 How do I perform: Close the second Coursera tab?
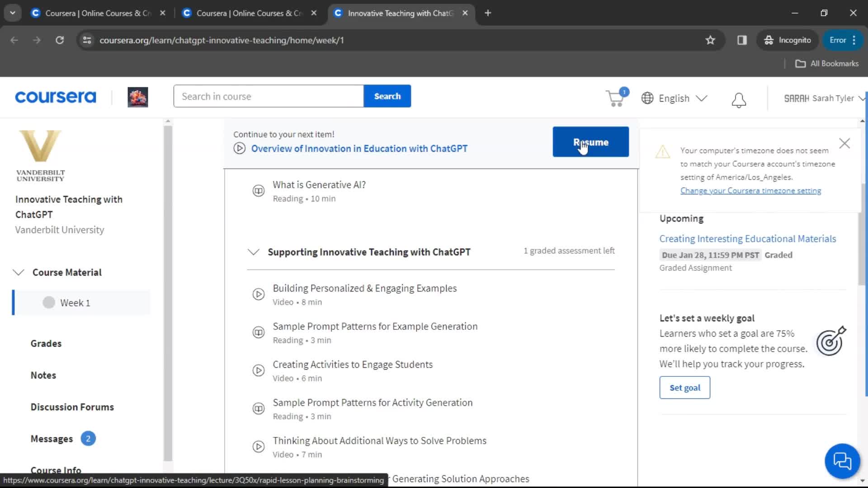(314, 13)
